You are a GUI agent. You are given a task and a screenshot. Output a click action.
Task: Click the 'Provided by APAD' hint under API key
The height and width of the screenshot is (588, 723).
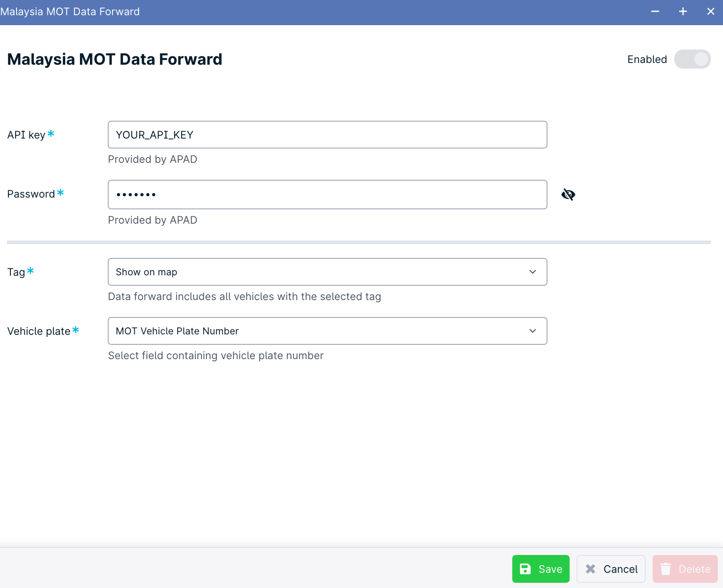(x=153, y=159)
